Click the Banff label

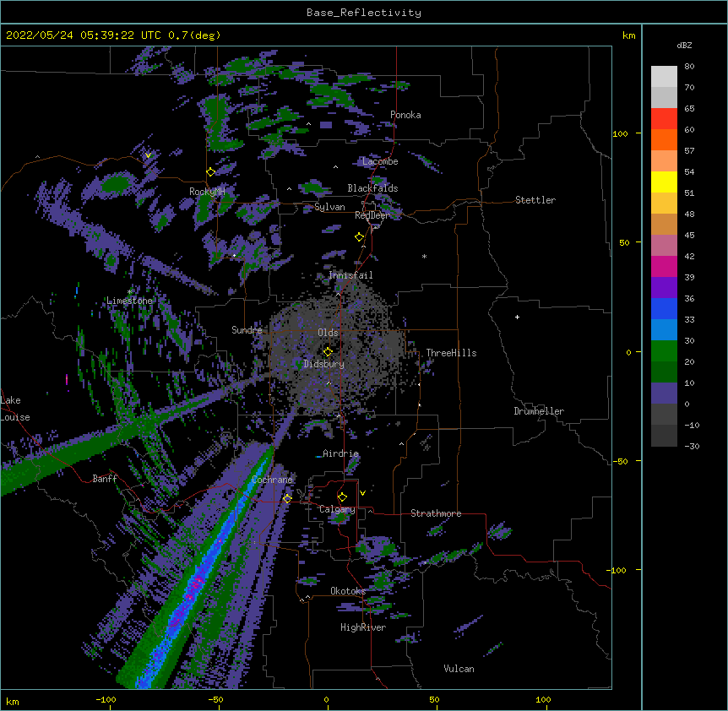[105, 479]
